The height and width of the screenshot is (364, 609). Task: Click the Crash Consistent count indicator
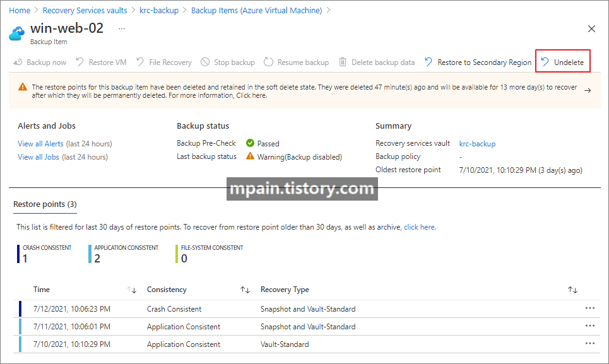pyautogui.click(x=44, y=254)
